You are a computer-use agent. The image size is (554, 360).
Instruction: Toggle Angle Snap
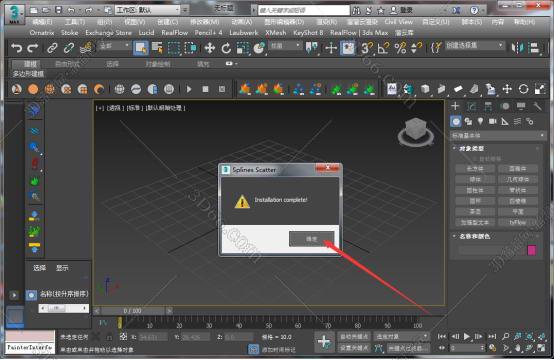pos(383,48)
